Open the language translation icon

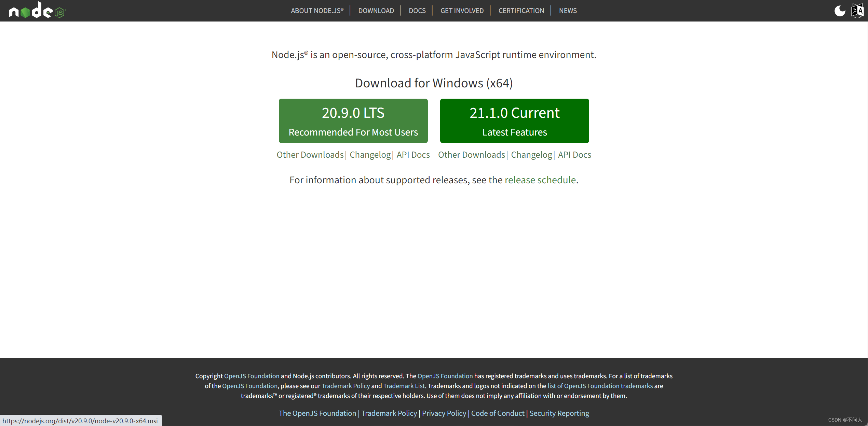[x=857, y=11]
